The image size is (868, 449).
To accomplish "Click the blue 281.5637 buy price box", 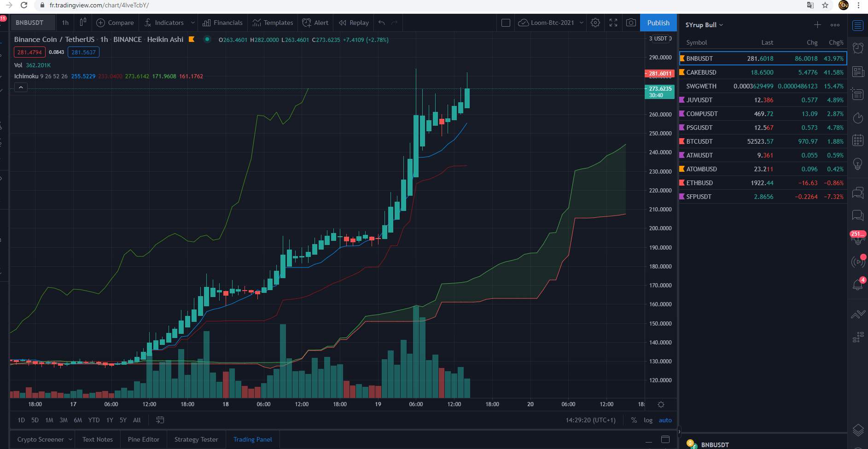I will point(83,52).
